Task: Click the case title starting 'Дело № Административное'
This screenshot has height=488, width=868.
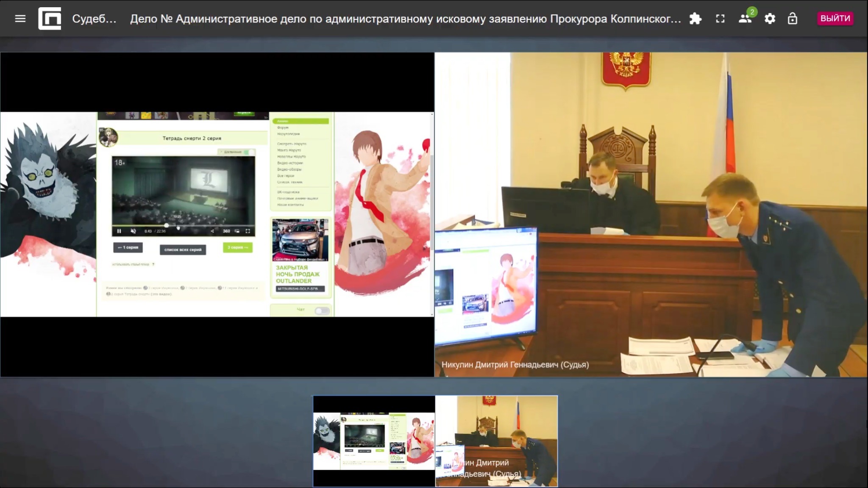Action: click(405, 19)
